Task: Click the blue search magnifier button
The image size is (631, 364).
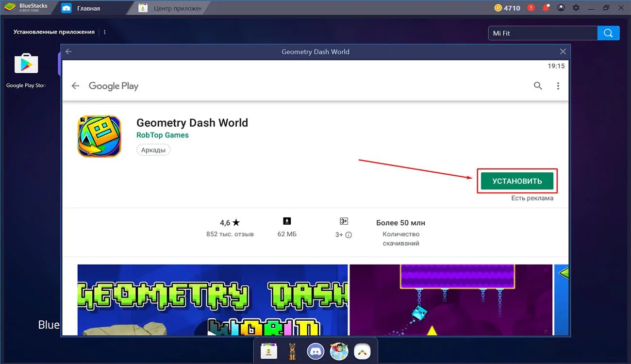Action: pyautogui.click(x=609, y=33)
